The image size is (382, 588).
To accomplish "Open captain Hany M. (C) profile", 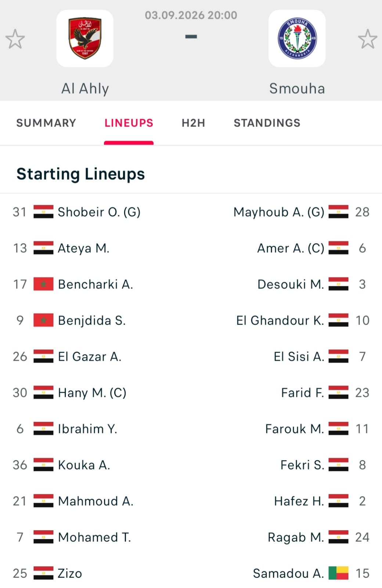I will click(92, 393).
